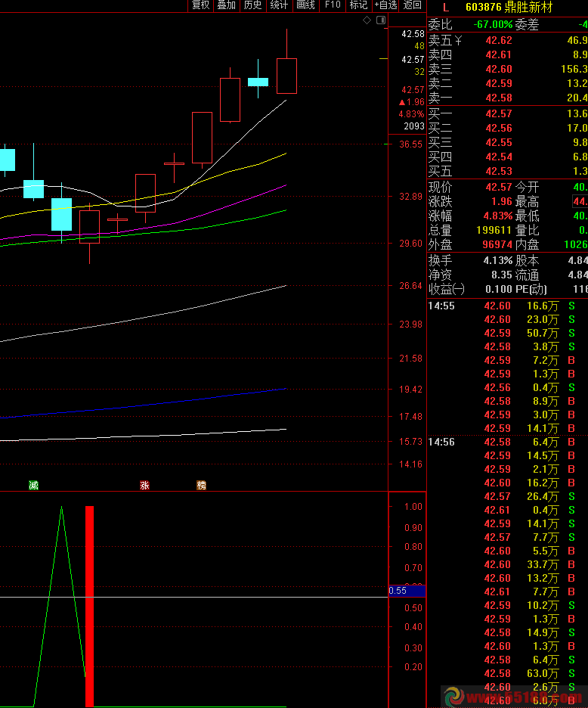Open the 历史 history view
The image size is (588, 708).
tap(252, 5)
